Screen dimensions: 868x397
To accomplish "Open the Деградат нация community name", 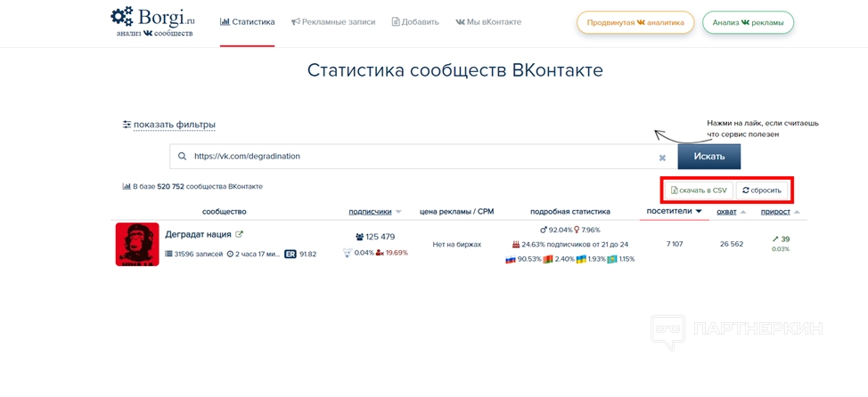I will click(x=198, y=234).
